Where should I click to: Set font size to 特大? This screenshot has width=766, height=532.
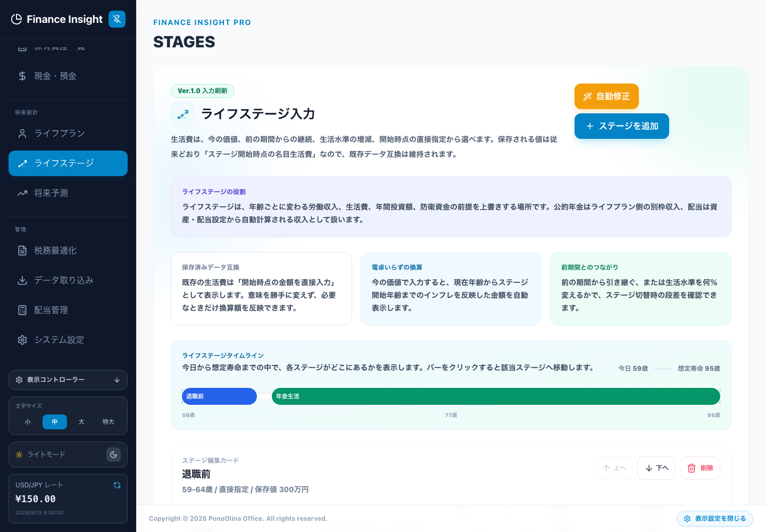pyautogui.click(x=109, y=422)
